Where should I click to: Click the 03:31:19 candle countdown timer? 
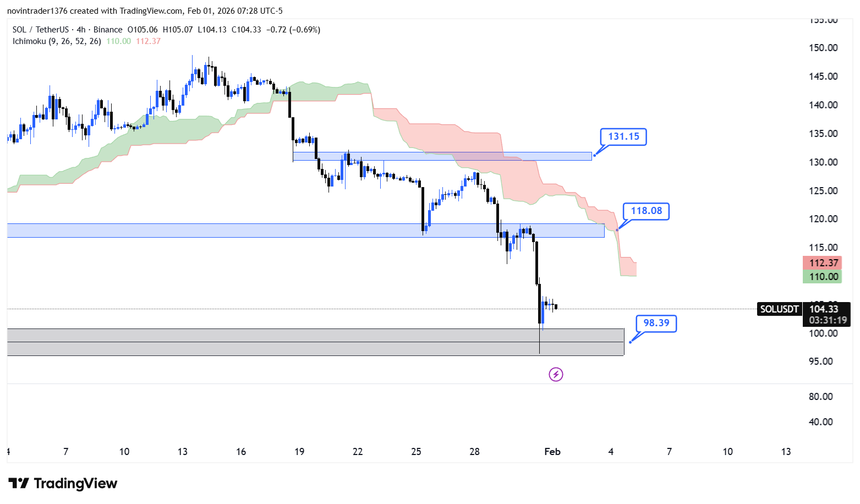[x=828, y=320]
